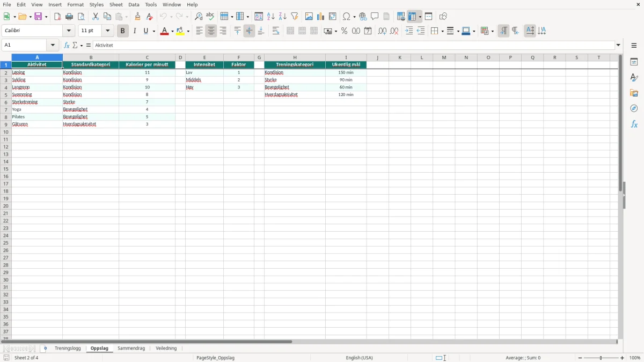
Task: Export directly as PDF icon
Action: click(57, 17)
